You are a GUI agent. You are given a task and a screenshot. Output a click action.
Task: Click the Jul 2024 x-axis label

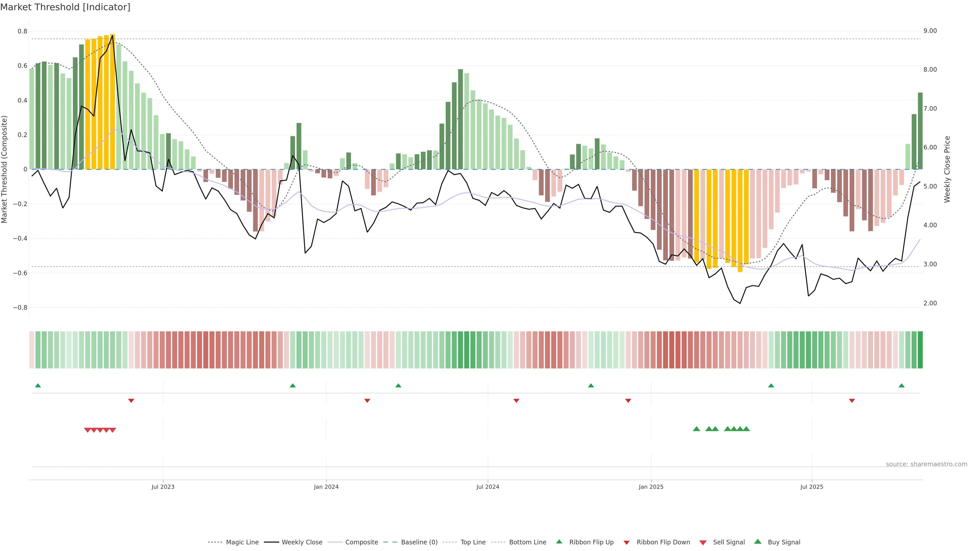point(488,487)
